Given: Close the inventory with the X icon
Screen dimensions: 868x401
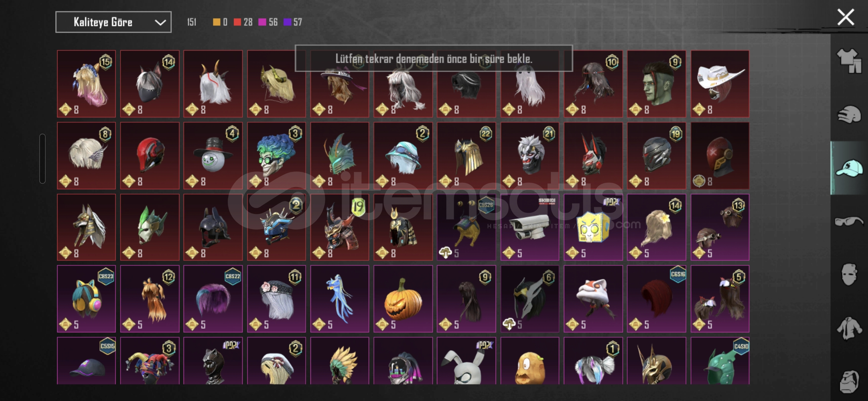Looking at the screenshot, I should point(846,17).
